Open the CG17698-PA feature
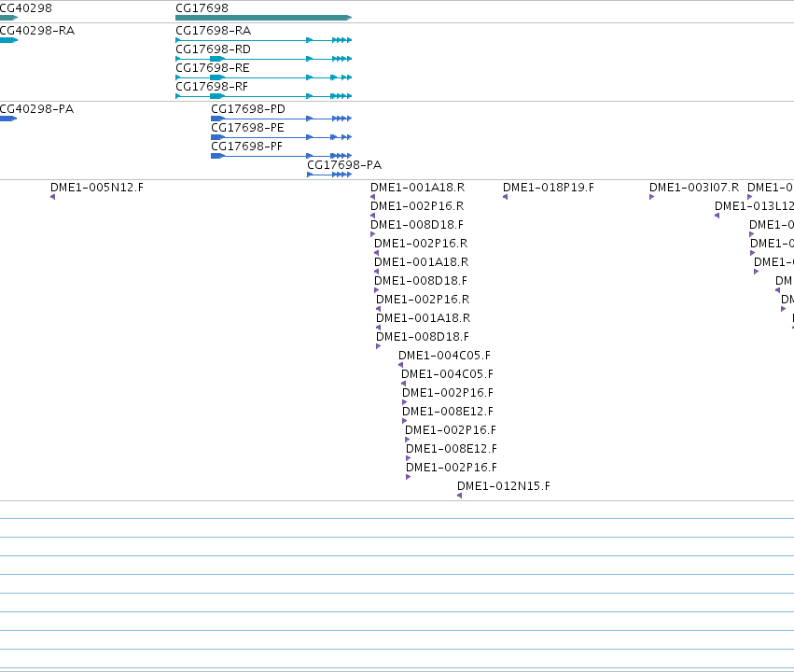The width and height of the screenshot is (794, 672). click(344, 165)
